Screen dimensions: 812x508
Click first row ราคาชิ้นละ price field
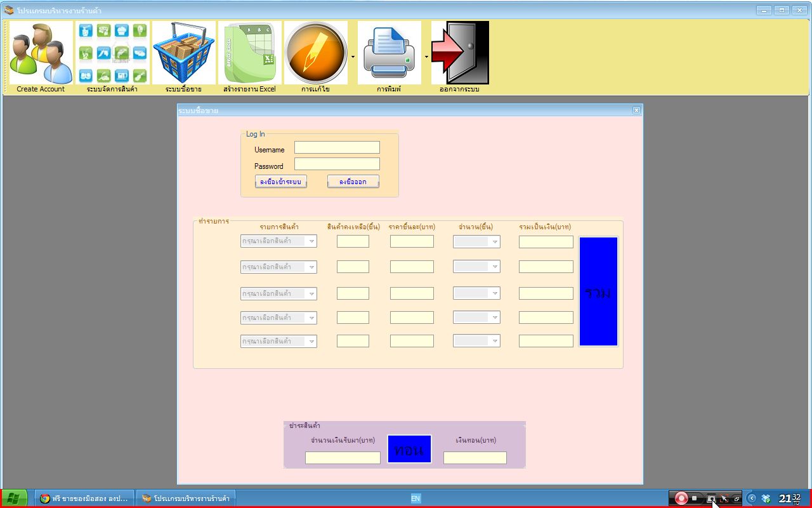[x=412, y=241]
